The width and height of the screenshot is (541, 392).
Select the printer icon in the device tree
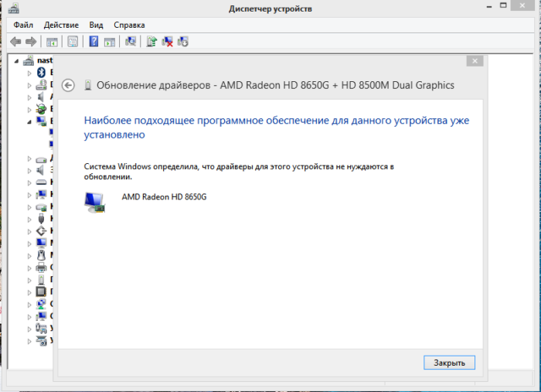[x=41, y=268]
